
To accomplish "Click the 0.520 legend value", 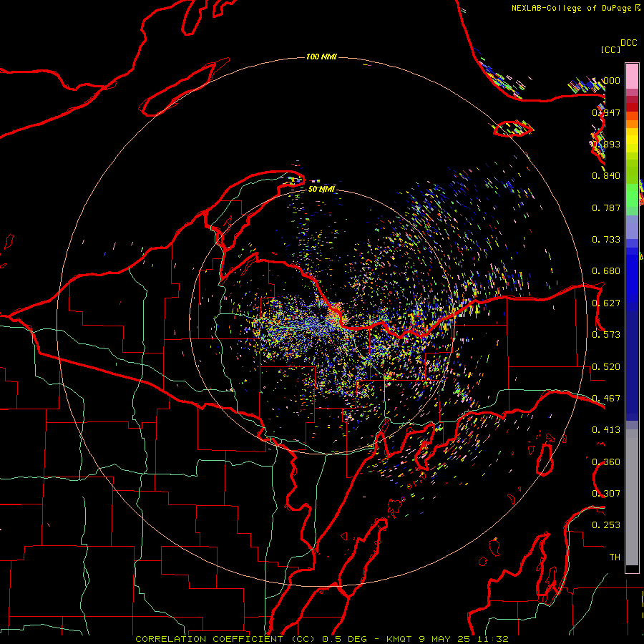I will [x=606, y=367].
